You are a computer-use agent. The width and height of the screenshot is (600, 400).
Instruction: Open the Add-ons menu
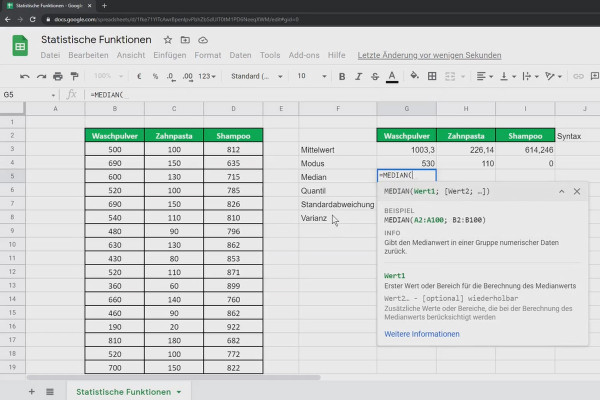tap(304, 55)
